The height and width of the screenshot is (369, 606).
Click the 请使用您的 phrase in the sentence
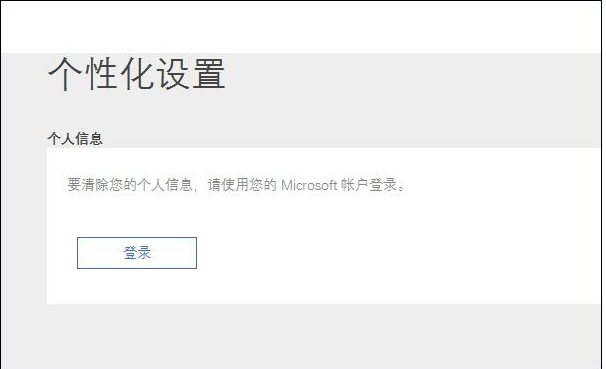pos(242,185)
